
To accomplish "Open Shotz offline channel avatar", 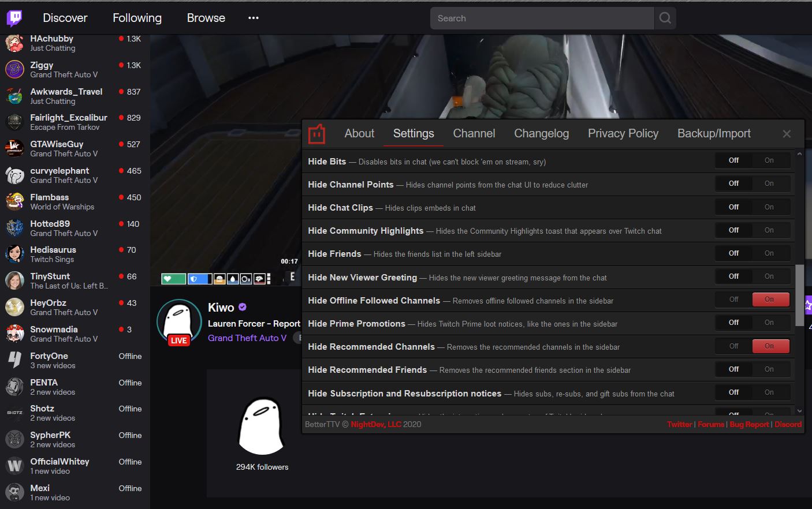I will click(x=14, y=413).
